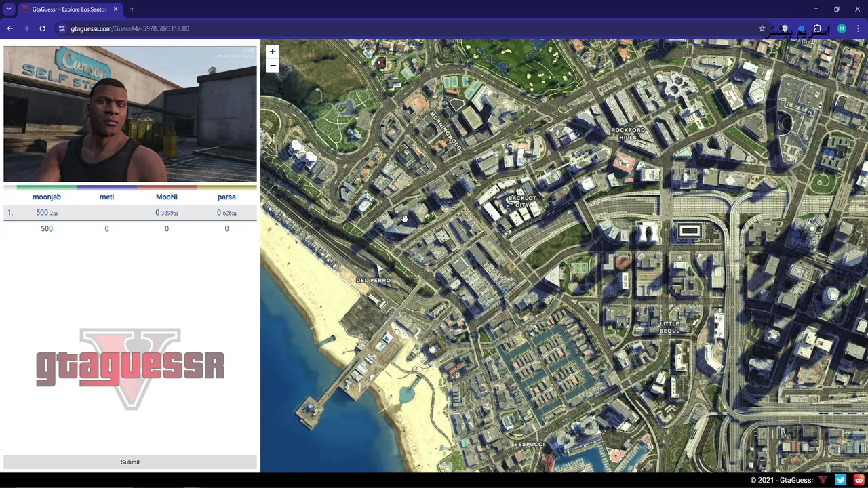Open a new browser tab
The image size is (868, 488).
tap(132, 9)
